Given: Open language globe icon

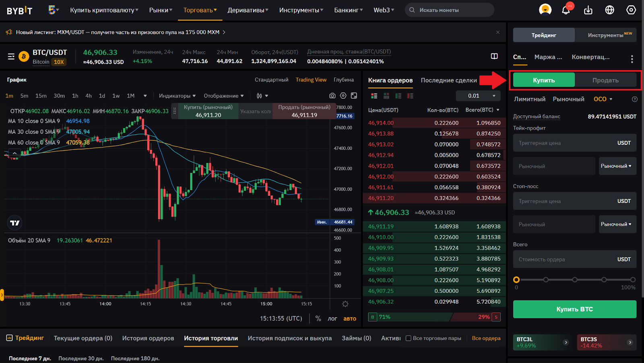Looking at the screenshot, I should [x=609, y=10].
